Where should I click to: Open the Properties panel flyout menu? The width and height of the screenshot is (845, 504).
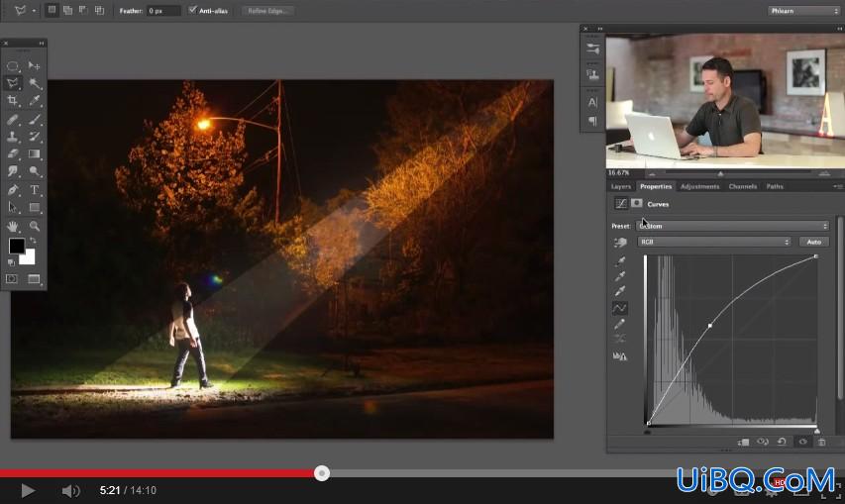tap(838, 186)
